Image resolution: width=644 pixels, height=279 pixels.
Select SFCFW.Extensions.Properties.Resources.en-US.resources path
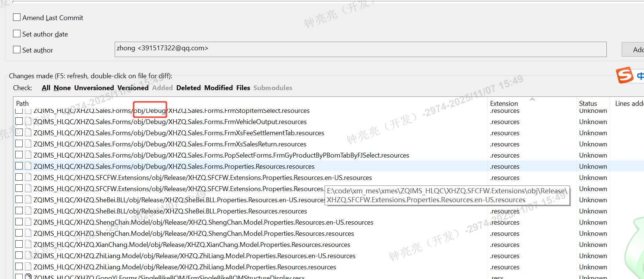[x=203, y=178]
